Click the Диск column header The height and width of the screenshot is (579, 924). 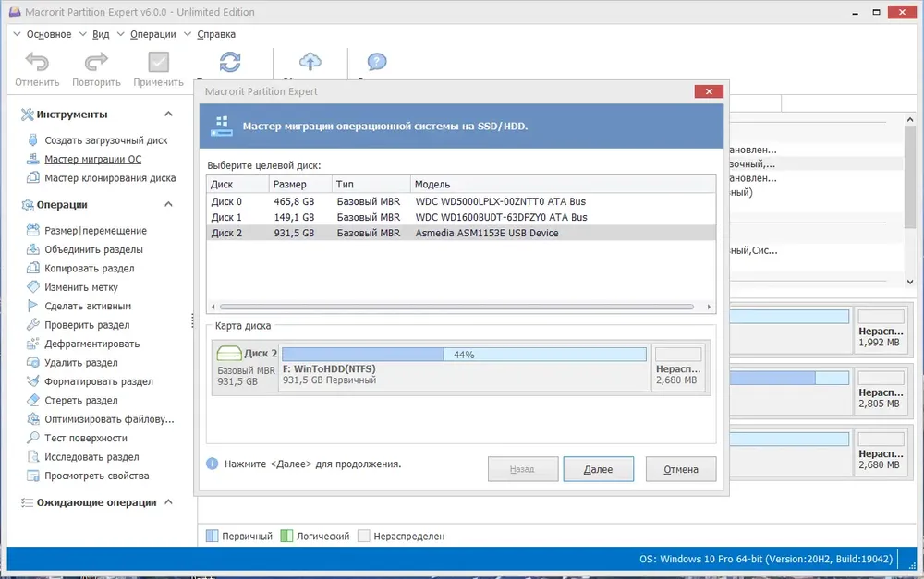238,185
